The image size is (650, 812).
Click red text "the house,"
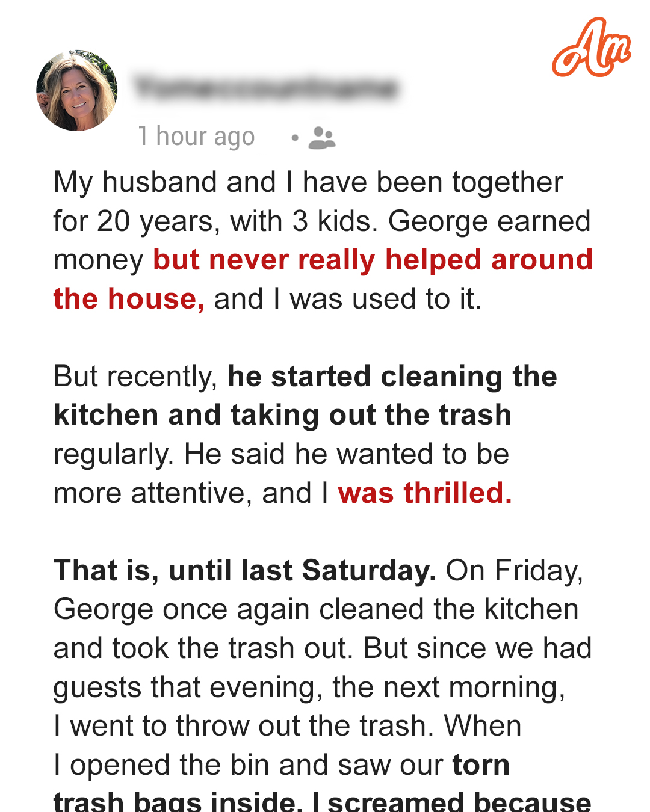129,299
